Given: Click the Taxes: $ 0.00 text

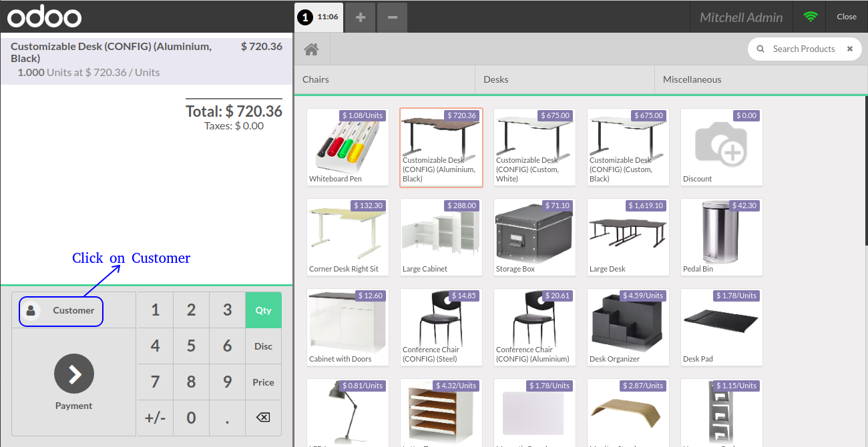Looking at the screenshot, I should tap(234, 125).
